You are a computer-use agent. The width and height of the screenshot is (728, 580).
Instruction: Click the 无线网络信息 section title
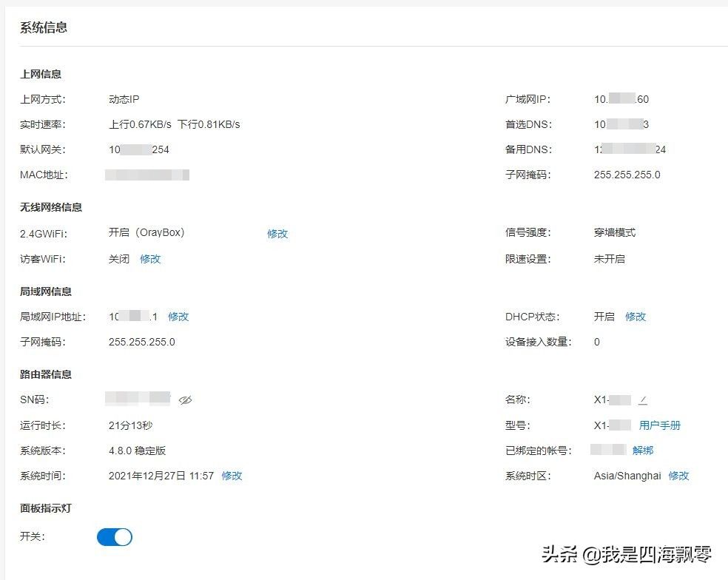coord(51,207)
